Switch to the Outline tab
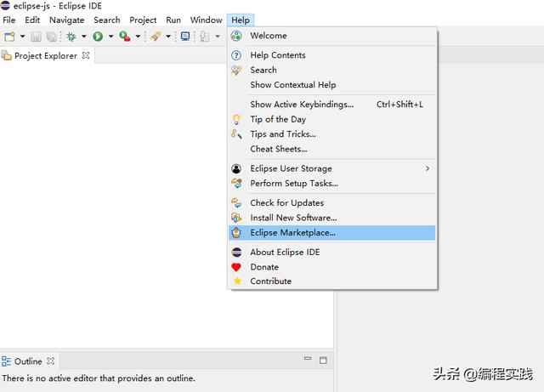The image size is (544, 392). 28,361
